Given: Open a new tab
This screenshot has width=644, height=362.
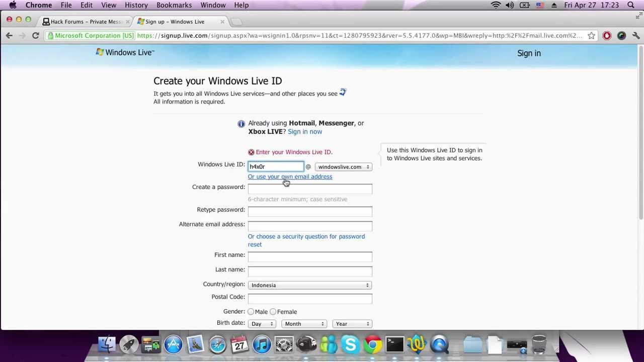Looking at the screenshot, I should (x=236, y=22).
